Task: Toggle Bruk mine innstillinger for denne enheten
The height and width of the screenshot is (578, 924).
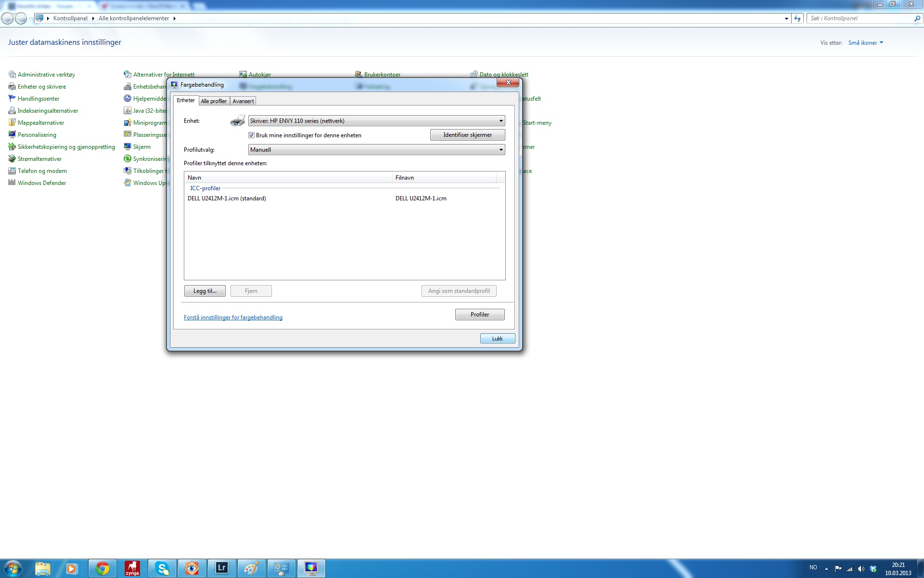Action: click(251, 135)
